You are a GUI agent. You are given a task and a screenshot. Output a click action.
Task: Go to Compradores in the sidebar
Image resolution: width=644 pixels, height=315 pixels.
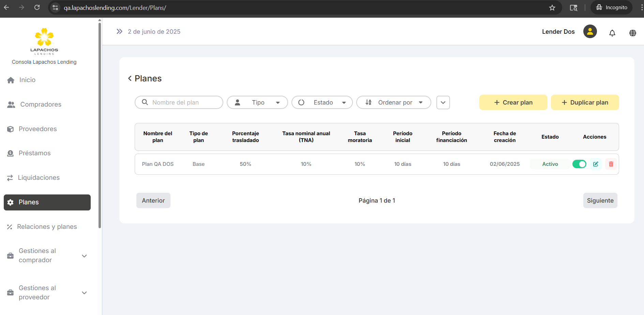tap(41, 105)
